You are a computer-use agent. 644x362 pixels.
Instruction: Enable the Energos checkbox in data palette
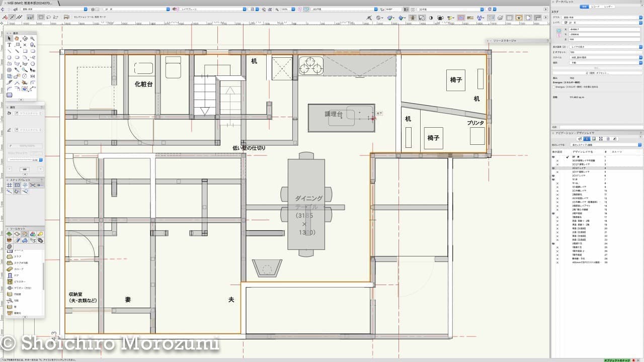click(553, 87)
